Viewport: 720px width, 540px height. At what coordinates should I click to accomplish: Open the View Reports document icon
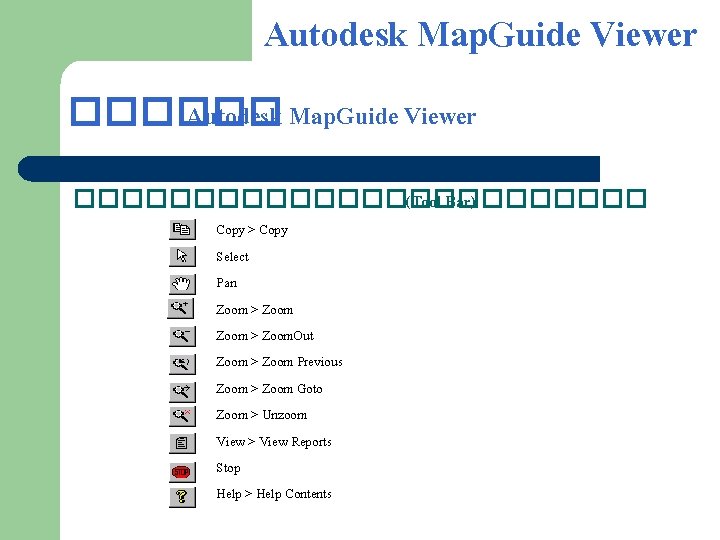182,443
